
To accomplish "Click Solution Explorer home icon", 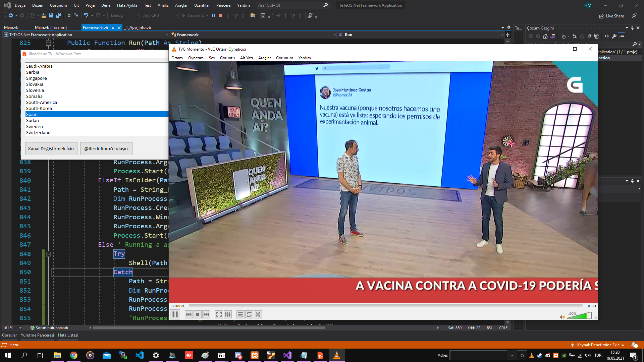I will (545, 36).
